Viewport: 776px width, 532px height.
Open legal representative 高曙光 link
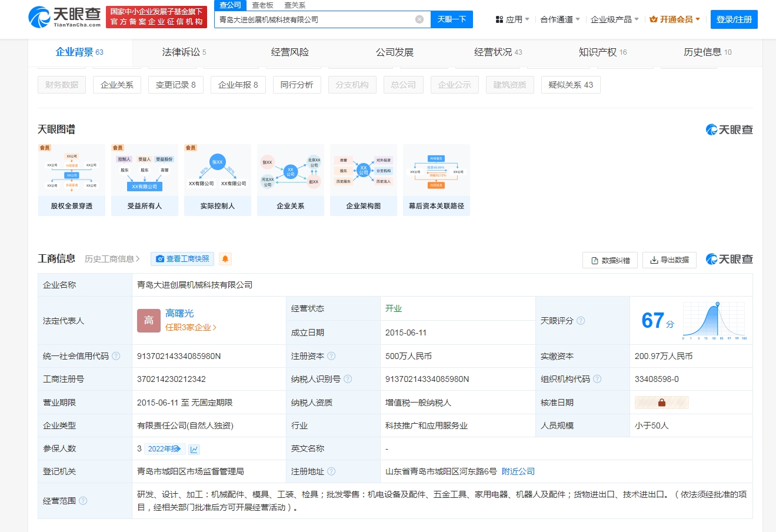pos(179,314)
